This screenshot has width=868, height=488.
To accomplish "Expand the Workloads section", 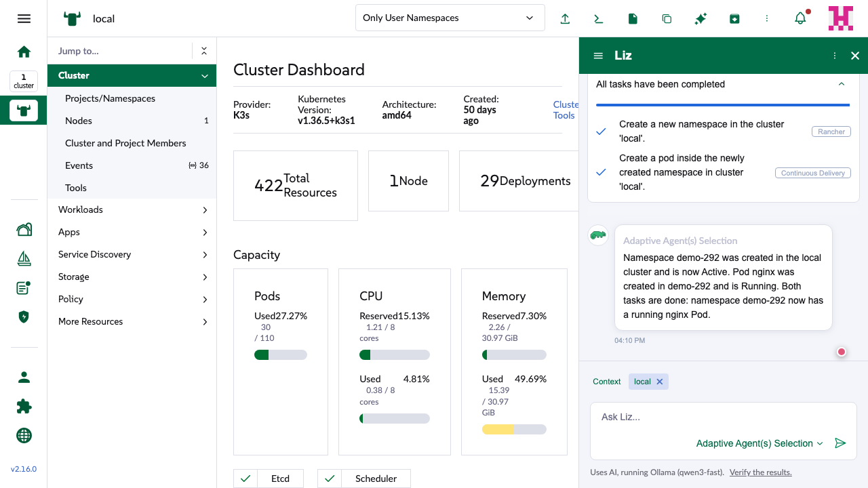I will 132,209.
